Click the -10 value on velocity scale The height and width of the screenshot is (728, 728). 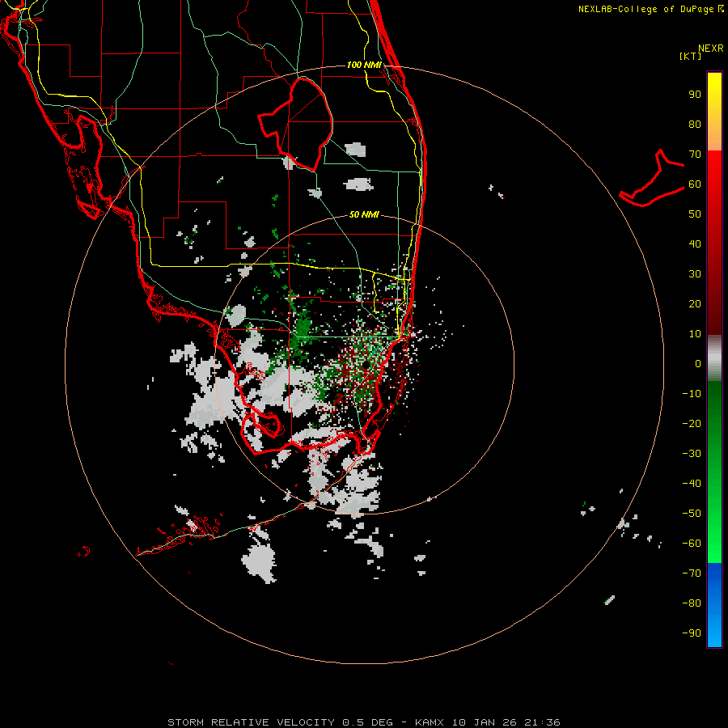692,394
